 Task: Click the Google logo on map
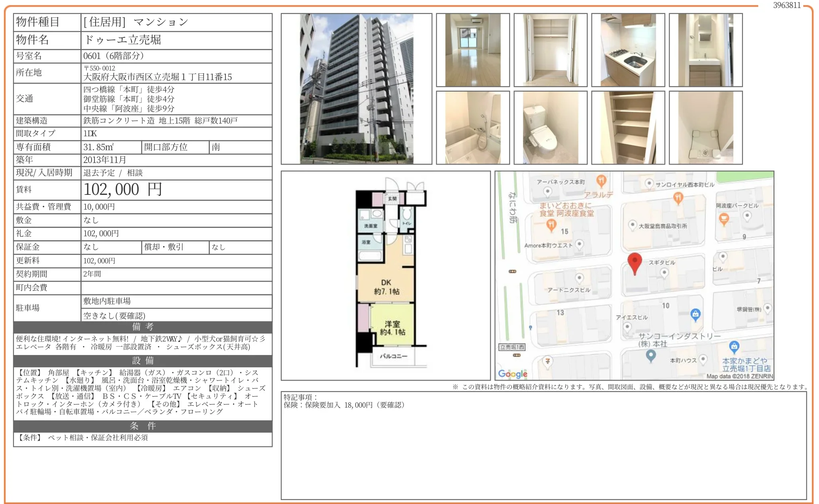click(512, 373)
